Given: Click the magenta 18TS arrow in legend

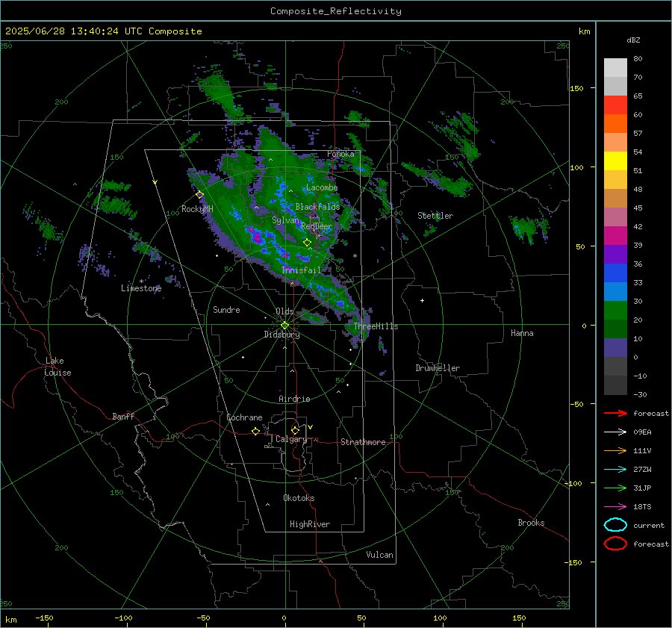Looking at the screenshot, I should pyautogui.click(x=615, y=507).
